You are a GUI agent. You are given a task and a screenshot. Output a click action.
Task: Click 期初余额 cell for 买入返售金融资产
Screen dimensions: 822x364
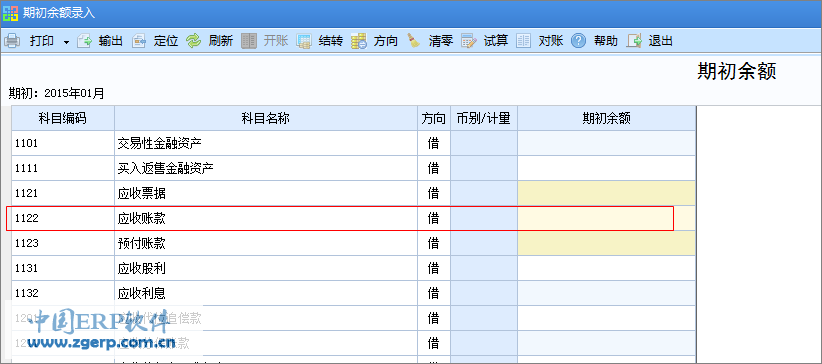click(x=607, y=168)
